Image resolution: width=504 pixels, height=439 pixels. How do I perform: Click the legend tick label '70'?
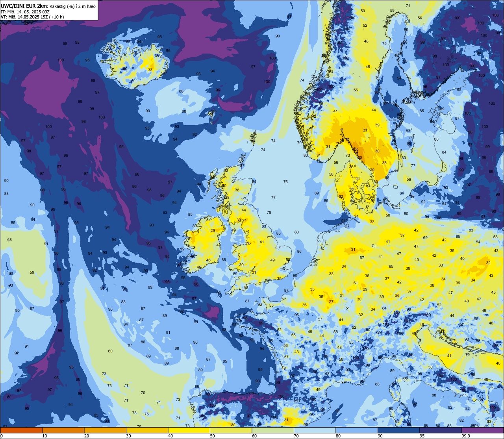click(x=296, y=436)
